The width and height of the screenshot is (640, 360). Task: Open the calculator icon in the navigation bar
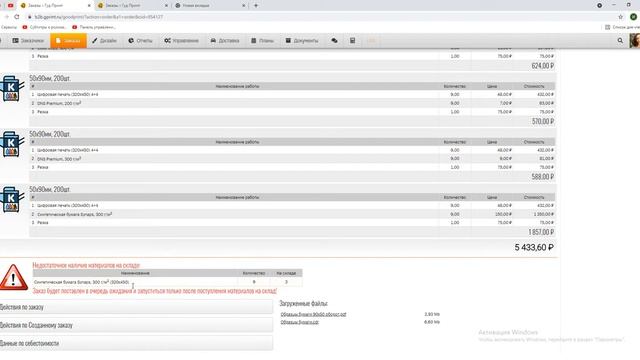tap(352, 41)
